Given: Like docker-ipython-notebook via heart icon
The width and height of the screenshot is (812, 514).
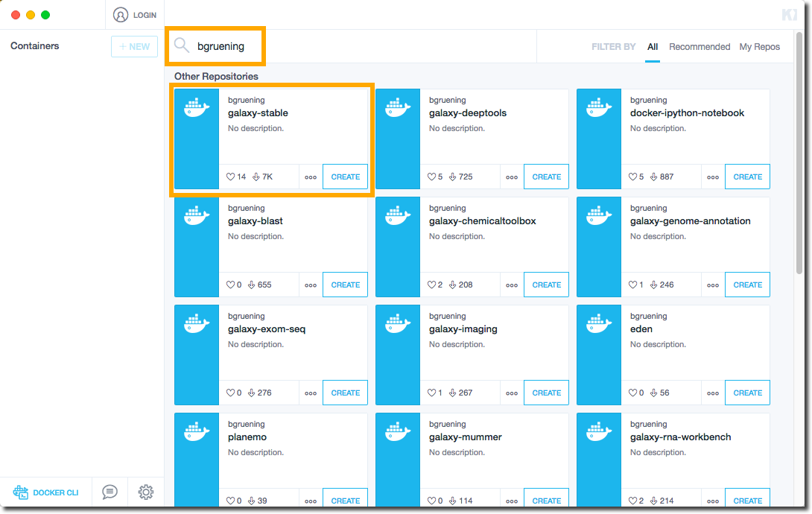Looking at the screenshot, I should (632, 177).
